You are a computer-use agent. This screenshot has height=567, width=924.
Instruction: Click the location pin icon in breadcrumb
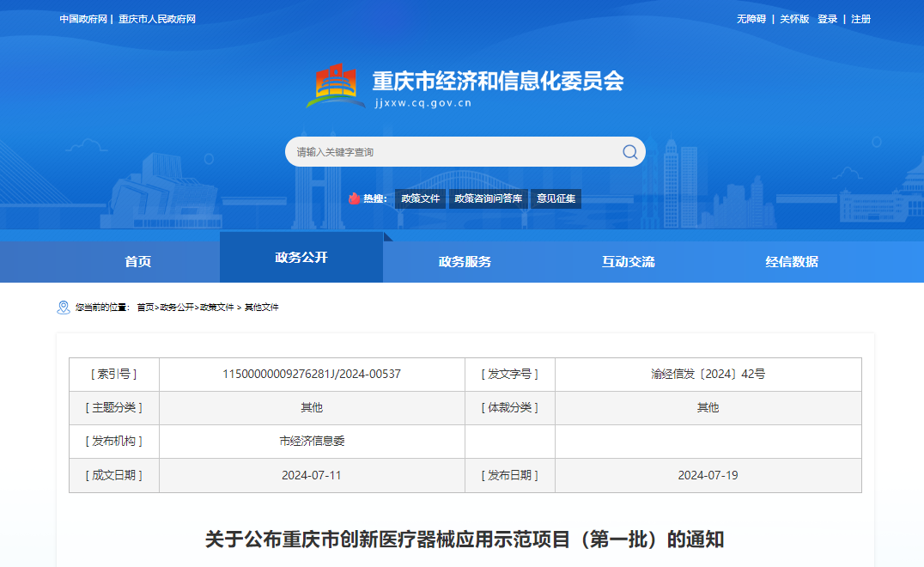click(64, 308)
